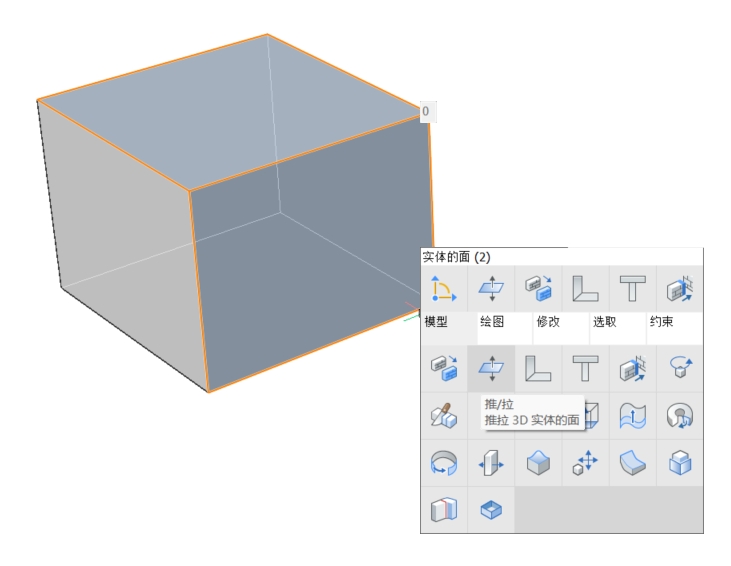Select the small cube with four-way arrows icon
The height and width of the screenshot is (566, 731).
586,462
